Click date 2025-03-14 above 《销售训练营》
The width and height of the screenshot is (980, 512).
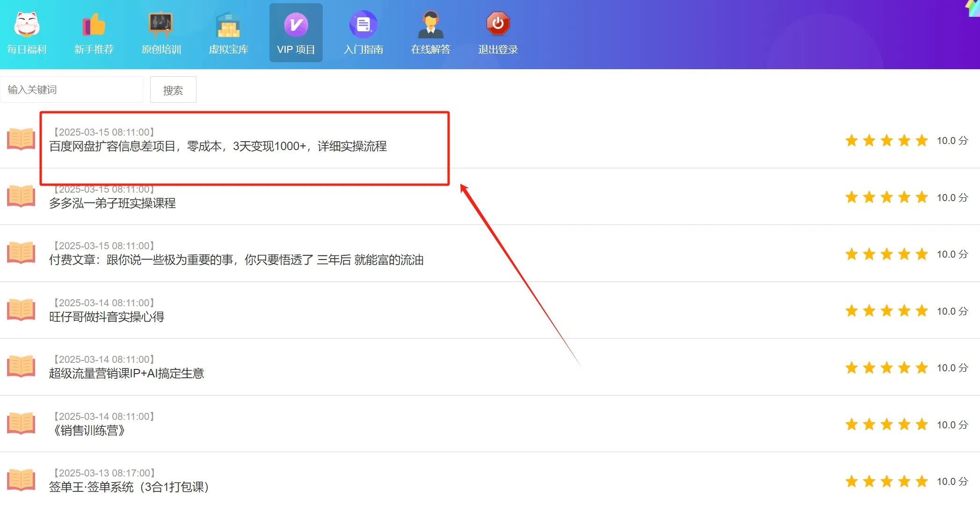pos(104,417)
